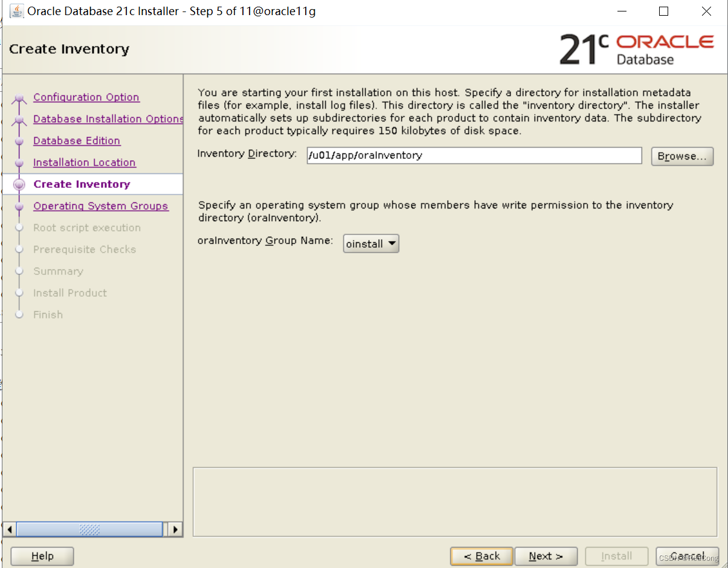The width and height of the screenshot is (728, 568).
Task: Focus the Inventory Directory text field
Action: click(474, 155)
